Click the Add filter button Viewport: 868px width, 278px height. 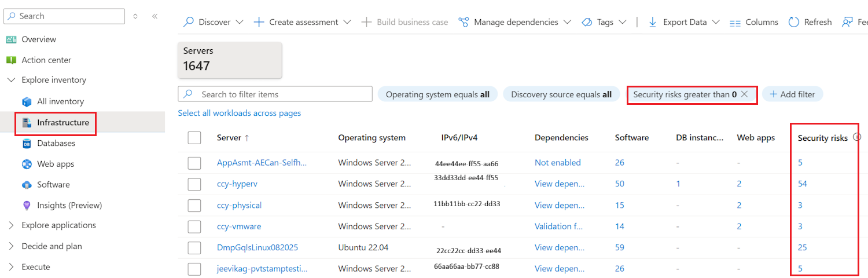click(x=792, y=94)
